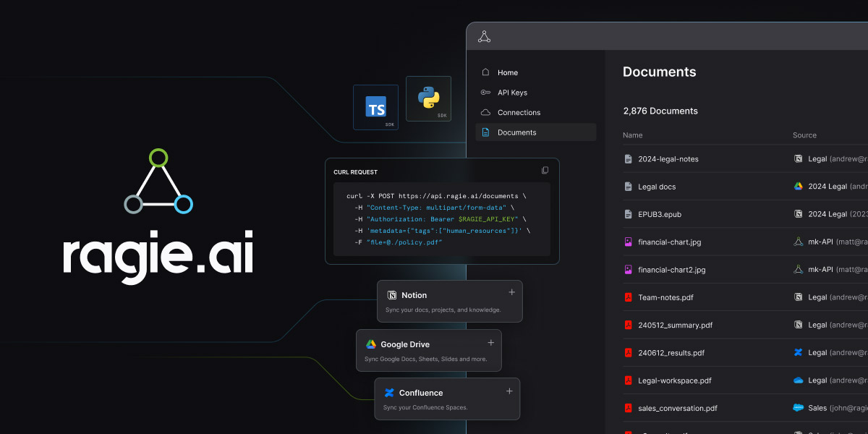Add a Notion connection with its plus button
The image size is (868, 434).
[511, 292]
